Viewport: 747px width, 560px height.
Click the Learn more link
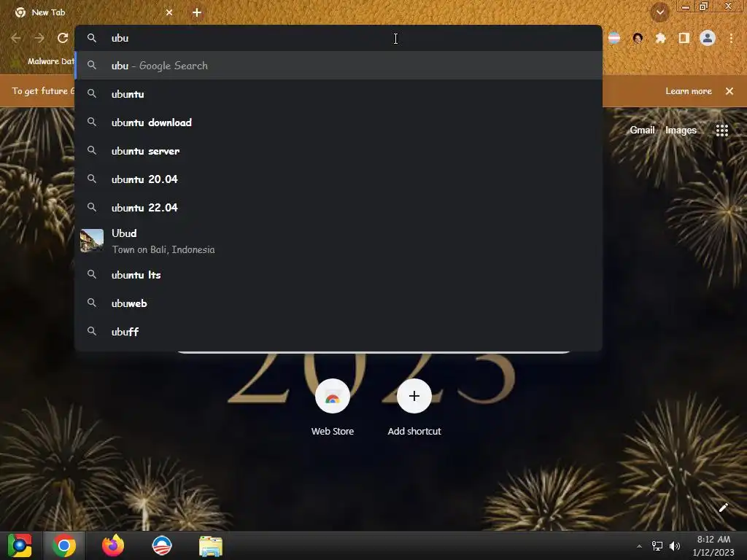point(689,91)
